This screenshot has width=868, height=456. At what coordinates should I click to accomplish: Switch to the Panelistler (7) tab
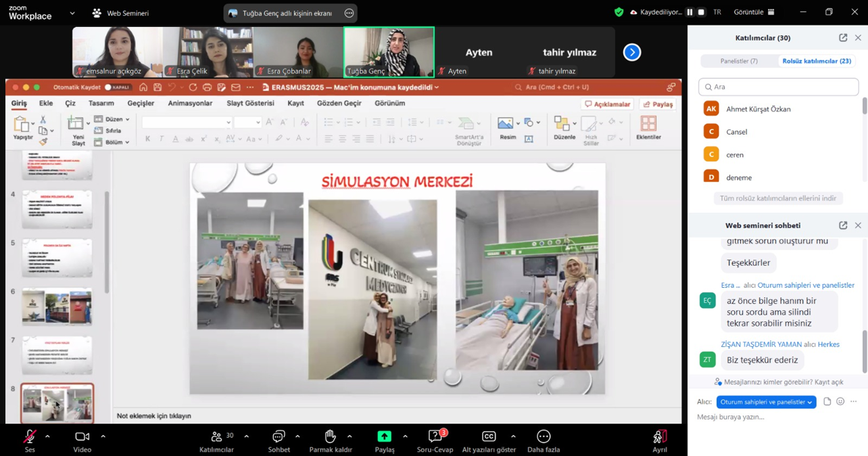pyautogui.click(x=739, y=61)
